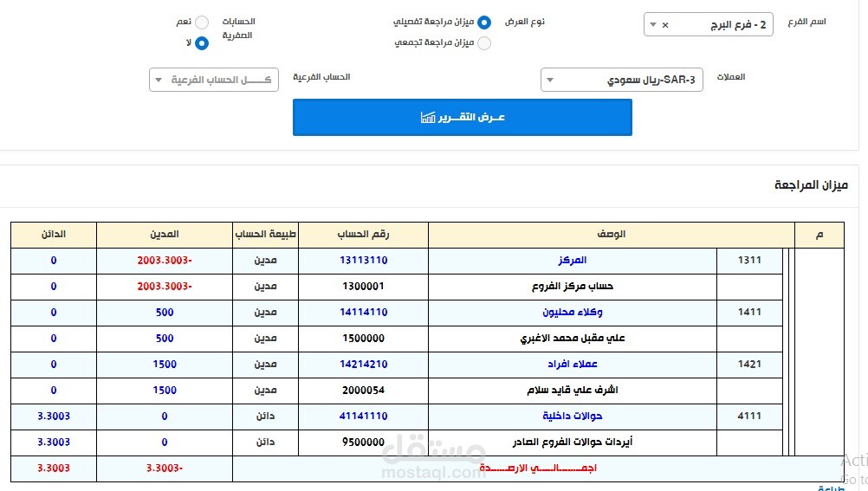Click the نوع العرض label
Viewport: 868px width, 491px height.
[x=525, y=22]
